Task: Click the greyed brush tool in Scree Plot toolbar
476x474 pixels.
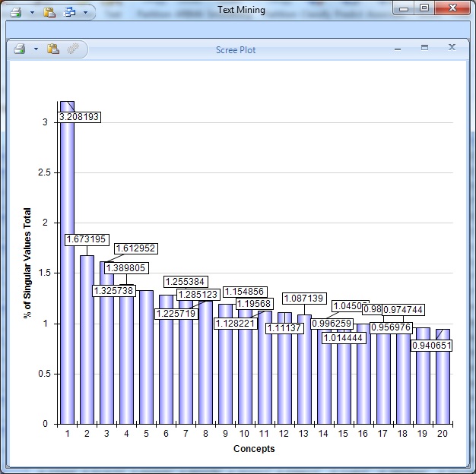Action: point(73,49)
